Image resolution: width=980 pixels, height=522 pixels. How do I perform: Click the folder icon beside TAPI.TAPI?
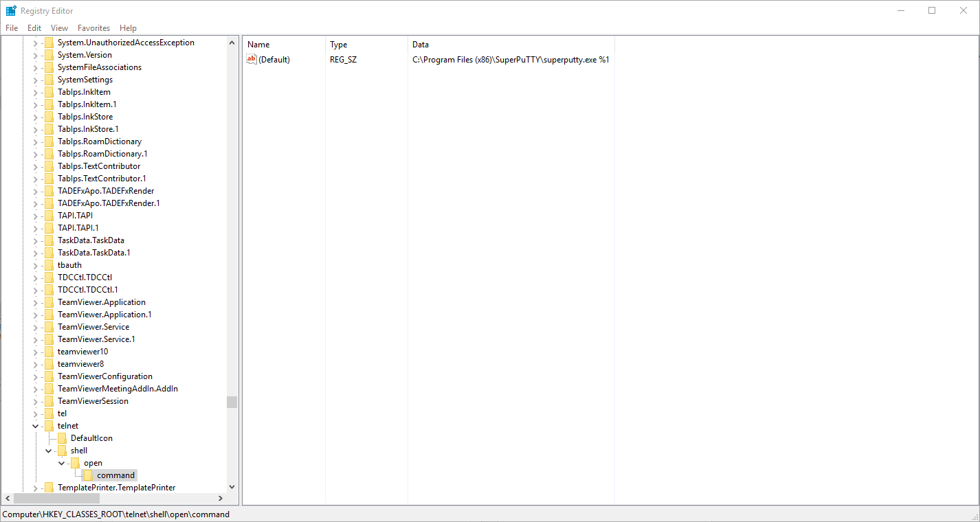pyautogui.click(x=49, y=216)
